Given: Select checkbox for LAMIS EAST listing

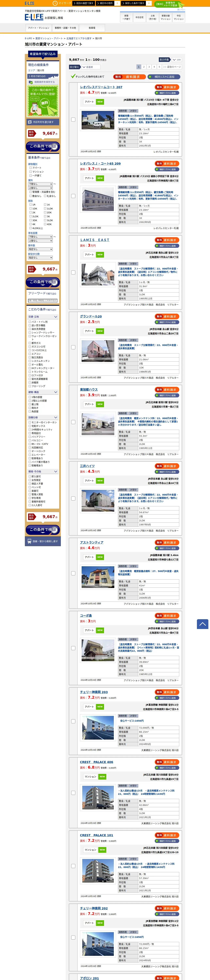Looking at the screenshot, I should (73, 272).
